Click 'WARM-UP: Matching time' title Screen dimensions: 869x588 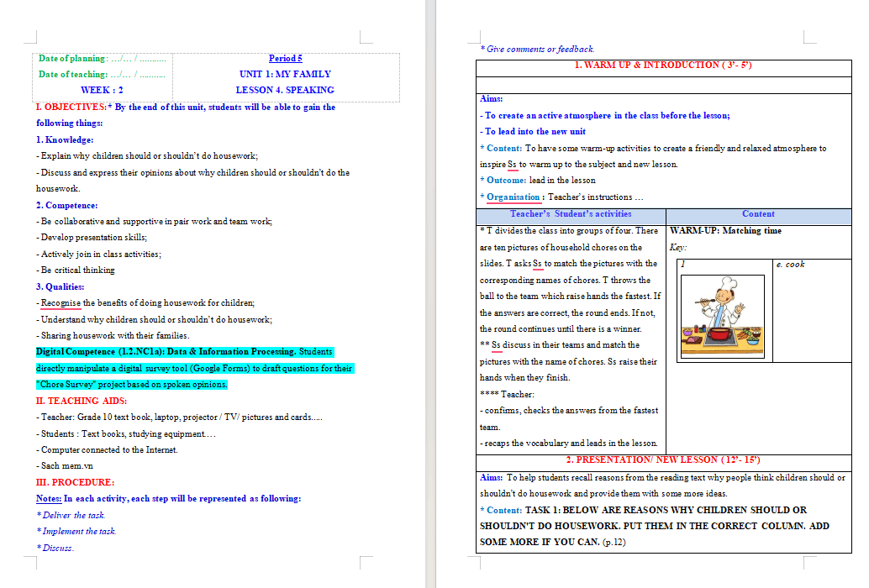(725, 230)
